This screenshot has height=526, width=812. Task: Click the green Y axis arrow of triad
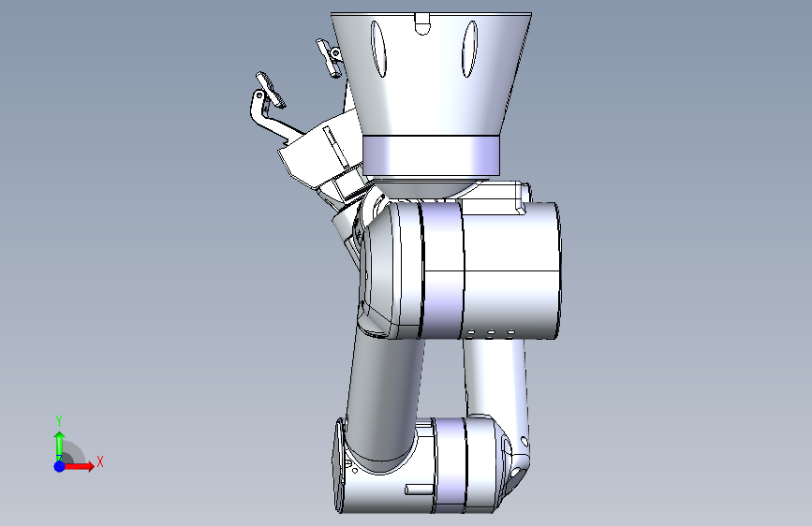pos(60,446)
